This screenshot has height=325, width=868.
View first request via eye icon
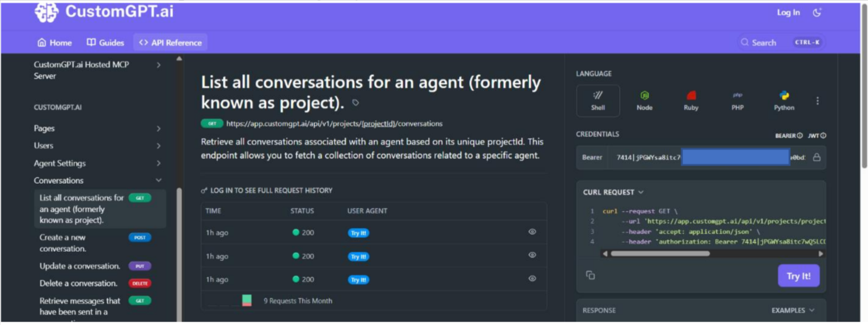click(532, 231)
